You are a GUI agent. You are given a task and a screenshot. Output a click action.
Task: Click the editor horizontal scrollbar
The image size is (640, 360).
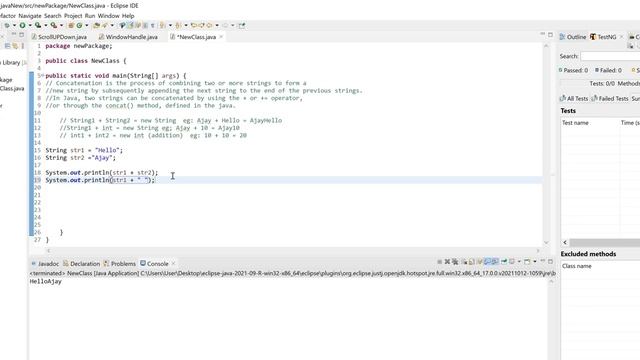293,251
